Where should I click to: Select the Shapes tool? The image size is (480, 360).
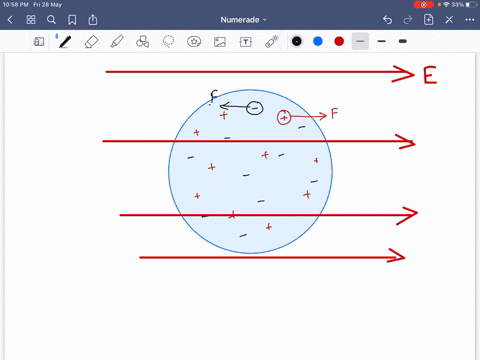(x=142, y=42)
